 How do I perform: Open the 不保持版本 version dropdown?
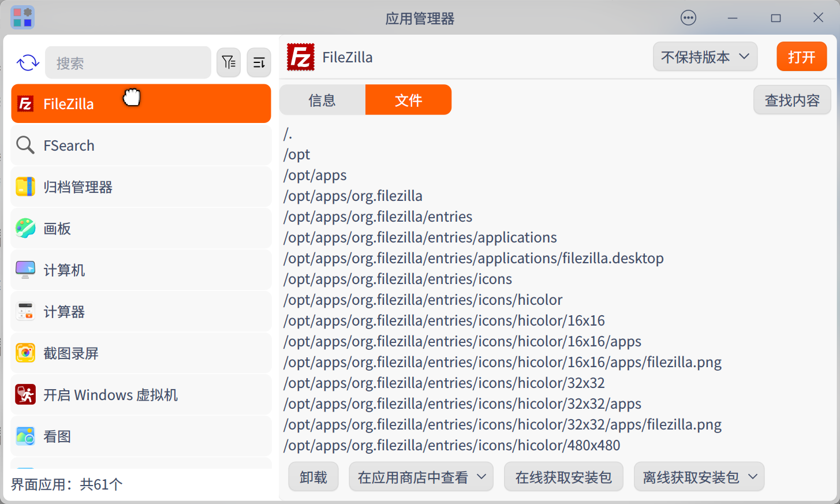(x=705, y=57)
